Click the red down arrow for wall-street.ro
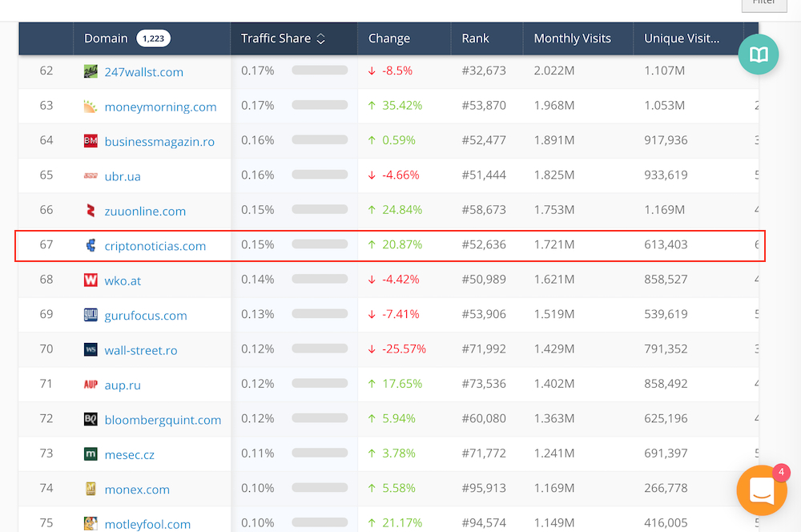 (372, 349)
